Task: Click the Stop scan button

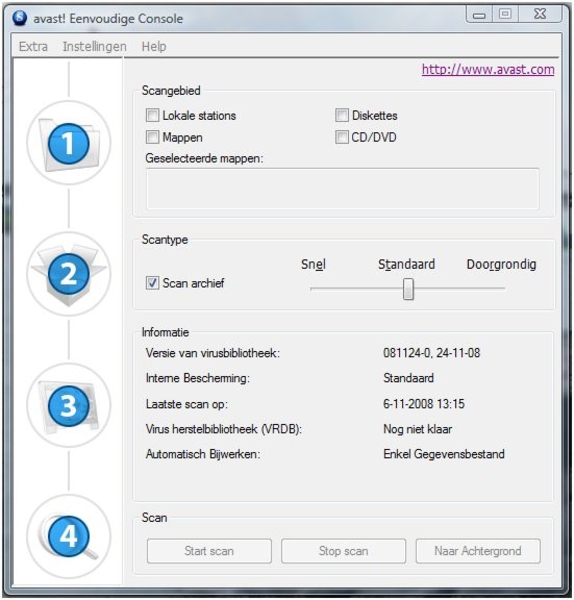Action: [x=344, y=551]
